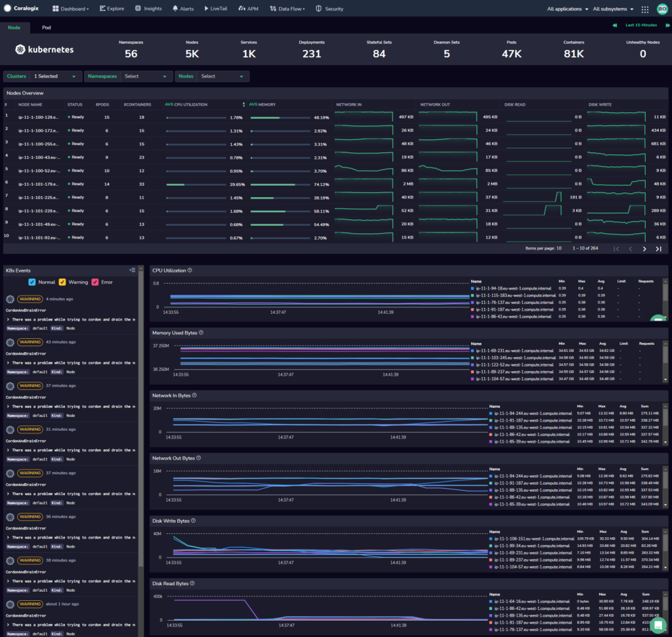The image size is (672, 637).
Task: Show Network Out Bytes info icon
Action: (199, 458)
